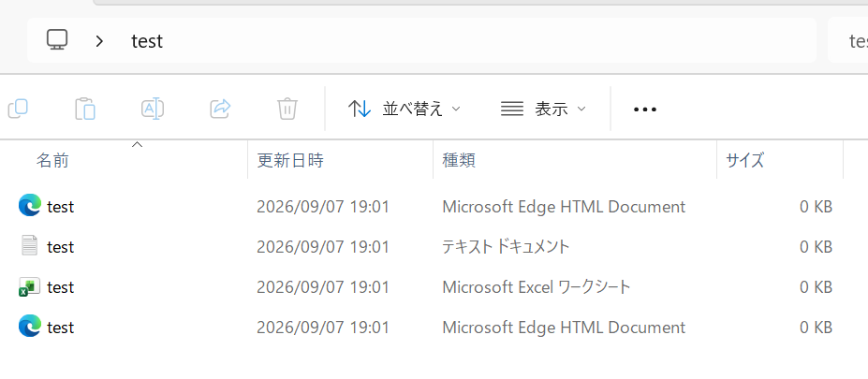Select the Microsoft Excel ワークシート type cell

(x=536, y=287)
